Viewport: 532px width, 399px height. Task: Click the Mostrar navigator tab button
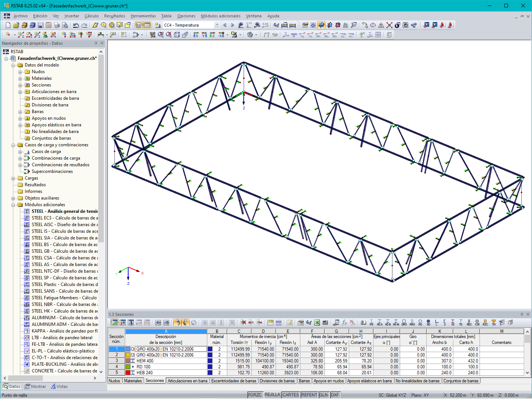tap(35, 386)
